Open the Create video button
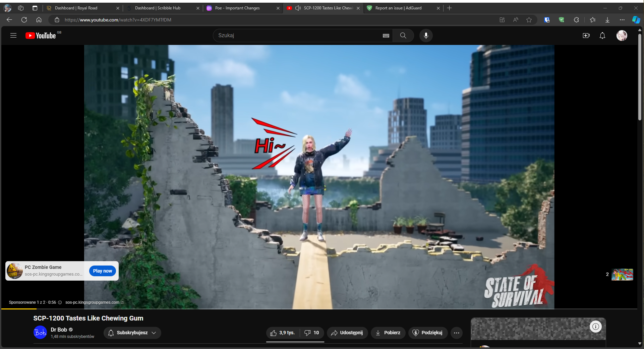644x349 pixels. [x=586, y=36]
